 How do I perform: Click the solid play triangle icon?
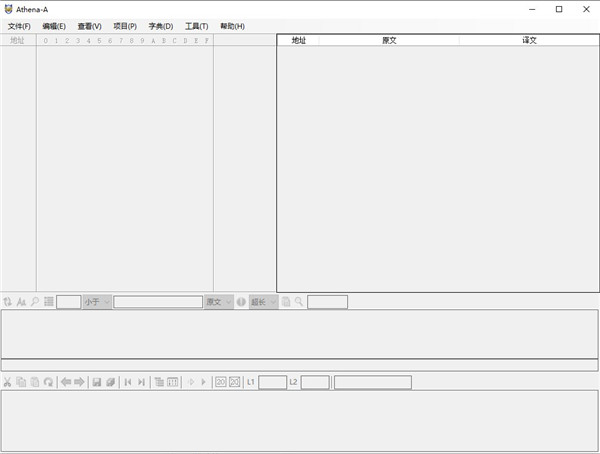click(x=204, y=382)
